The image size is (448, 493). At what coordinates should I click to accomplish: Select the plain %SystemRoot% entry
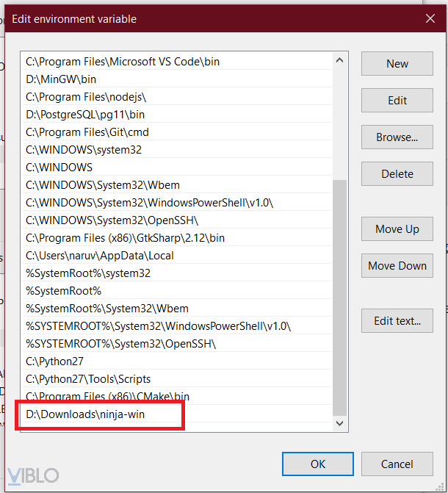176,291
